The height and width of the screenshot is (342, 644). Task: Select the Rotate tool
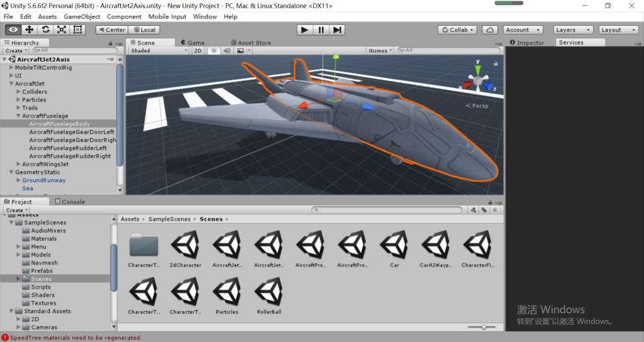(45, 30)
